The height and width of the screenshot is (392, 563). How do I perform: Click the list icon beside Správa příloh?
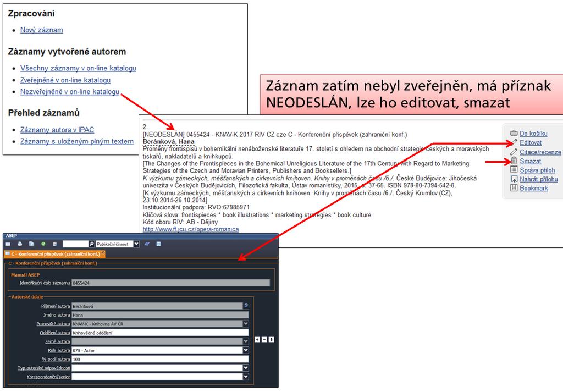coord(514,170)
